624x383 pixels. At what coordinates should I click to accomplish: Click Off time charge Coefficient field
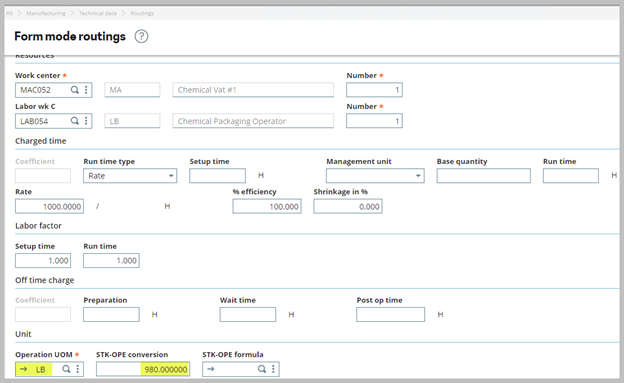point(43,315)
